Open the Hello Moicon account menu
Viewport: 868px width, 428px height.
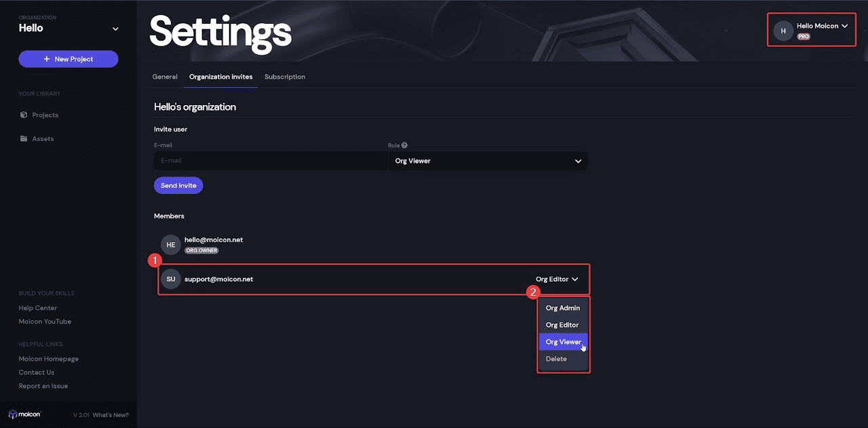pyautogui.click(x=822, y=26)
